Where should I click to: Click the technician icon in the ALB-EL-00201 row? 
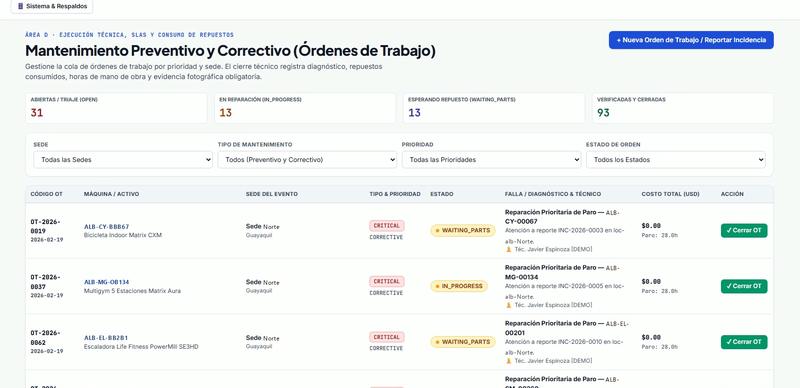508,361
